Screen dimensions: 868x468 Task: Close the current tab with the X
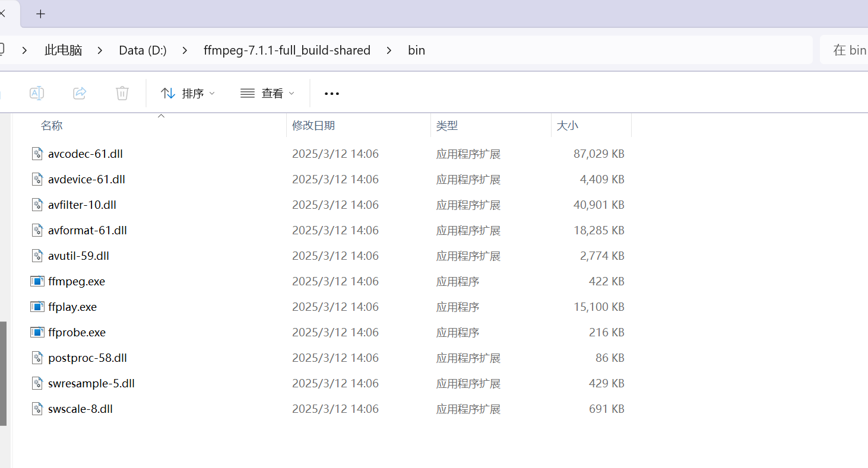pyautogui.click(x=2, y=13)
